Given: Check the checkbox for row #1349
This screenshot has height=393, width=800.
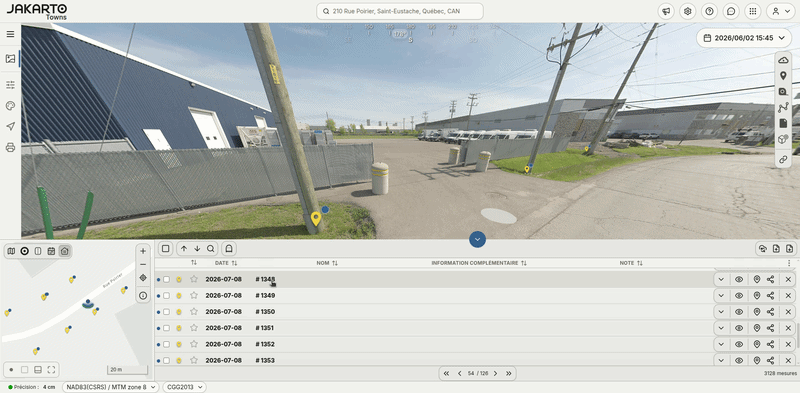Looking at the screenshot, I should coord(166,296).
